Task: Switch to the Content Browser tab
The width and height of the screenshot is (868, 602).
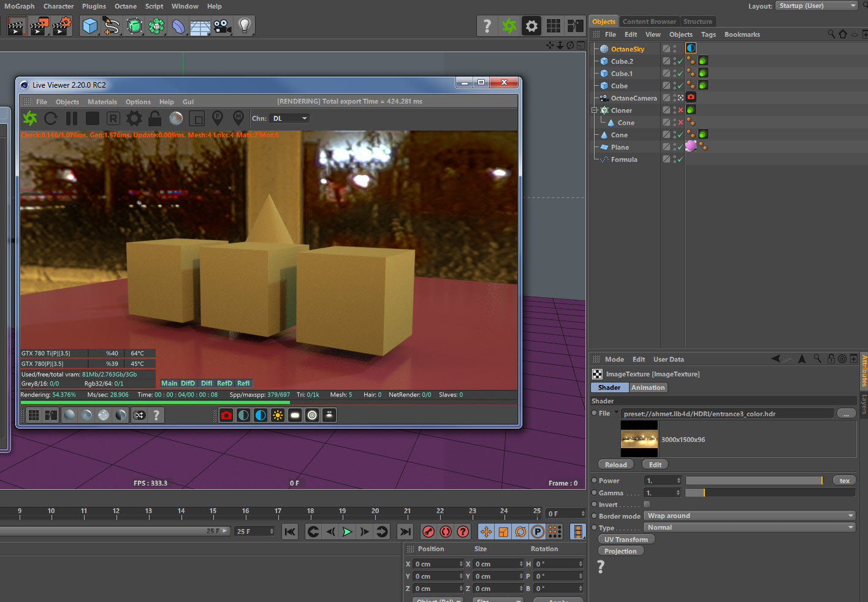Action: coord(649,21)
